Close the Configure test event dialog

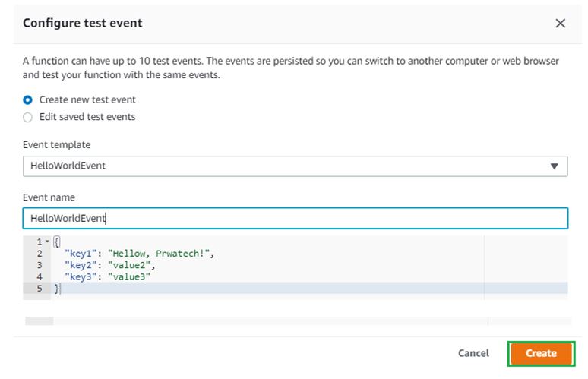coord(560,23)
